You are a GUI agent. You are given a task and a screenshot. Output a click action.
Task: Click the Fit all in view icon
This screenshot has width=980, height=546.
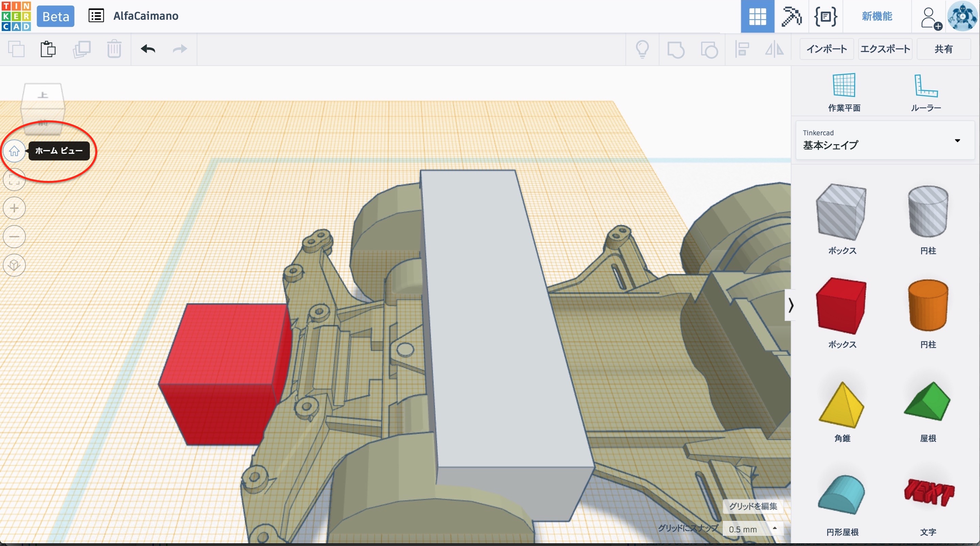14,180
